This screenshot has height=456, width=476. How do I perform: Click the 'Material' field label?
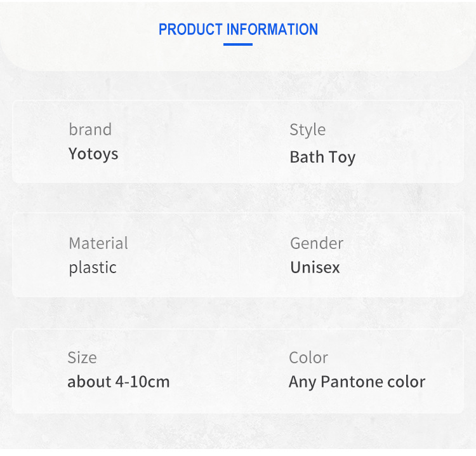(98, 243)
